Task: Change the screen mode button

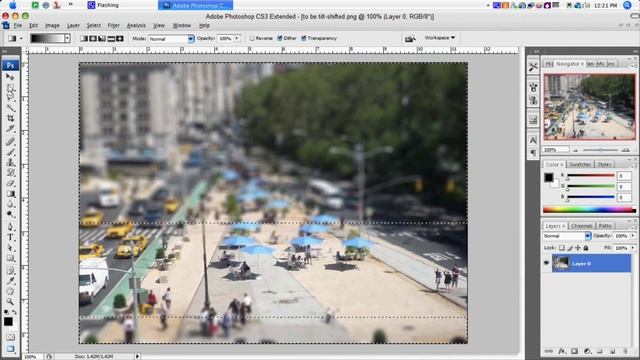Action: pos(10,349)
